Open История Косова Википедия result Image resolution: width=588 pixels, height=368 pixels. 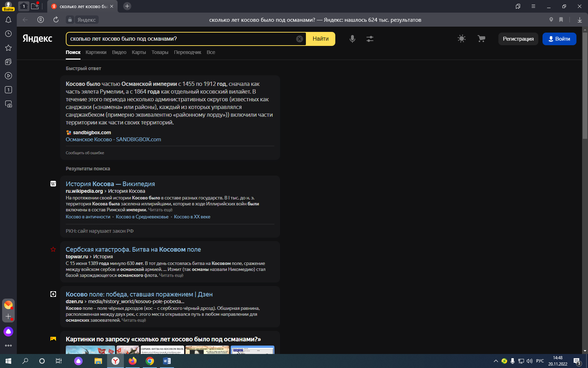point(110,184)
